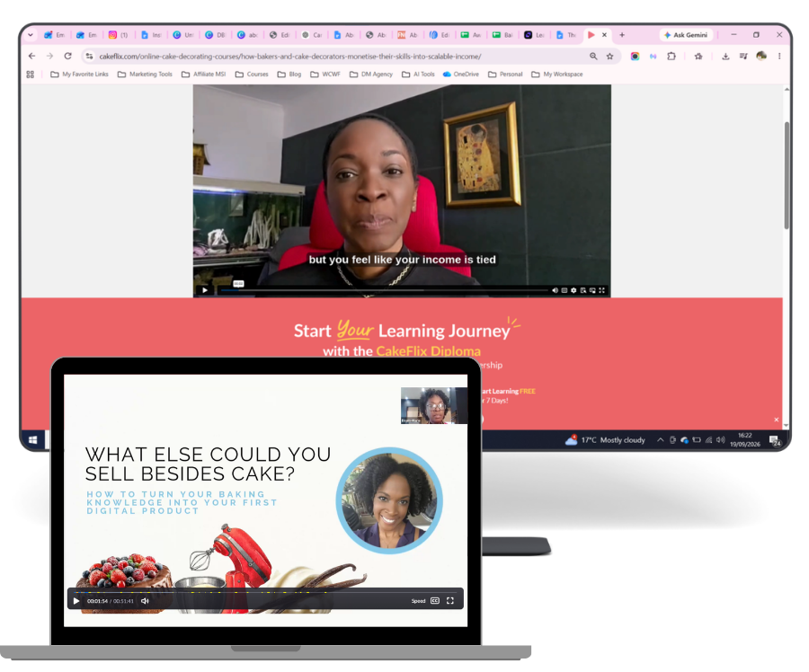
Task: Switch to the Le tab with black icon
Action: tap(535, 35)
